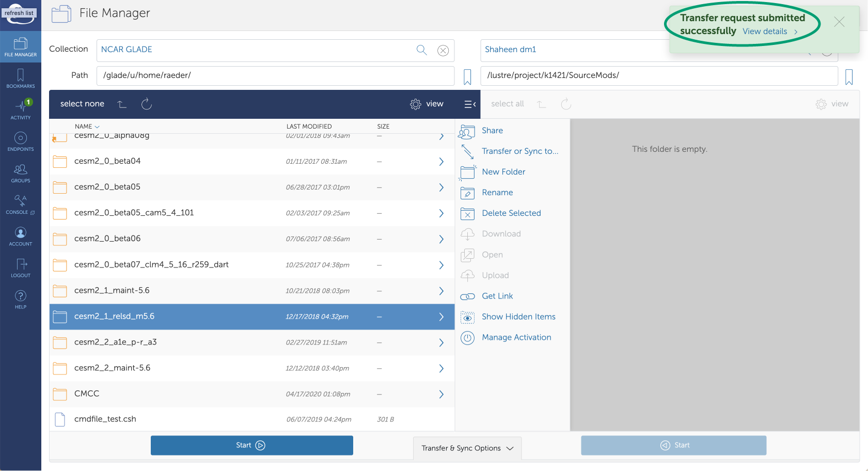Go to Endpoints in sidebar

pyautogui.click(x=21, y=142)
